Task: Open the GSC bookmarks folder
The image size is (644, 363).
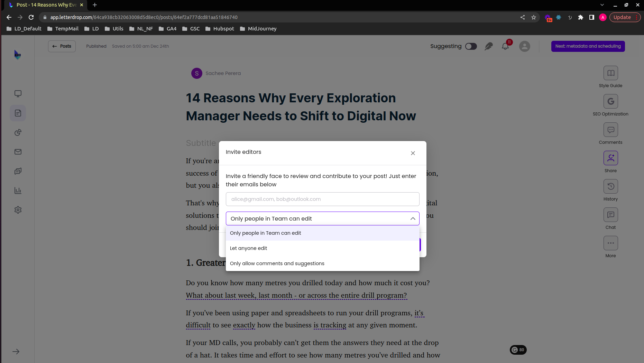Action: [191, 29]
